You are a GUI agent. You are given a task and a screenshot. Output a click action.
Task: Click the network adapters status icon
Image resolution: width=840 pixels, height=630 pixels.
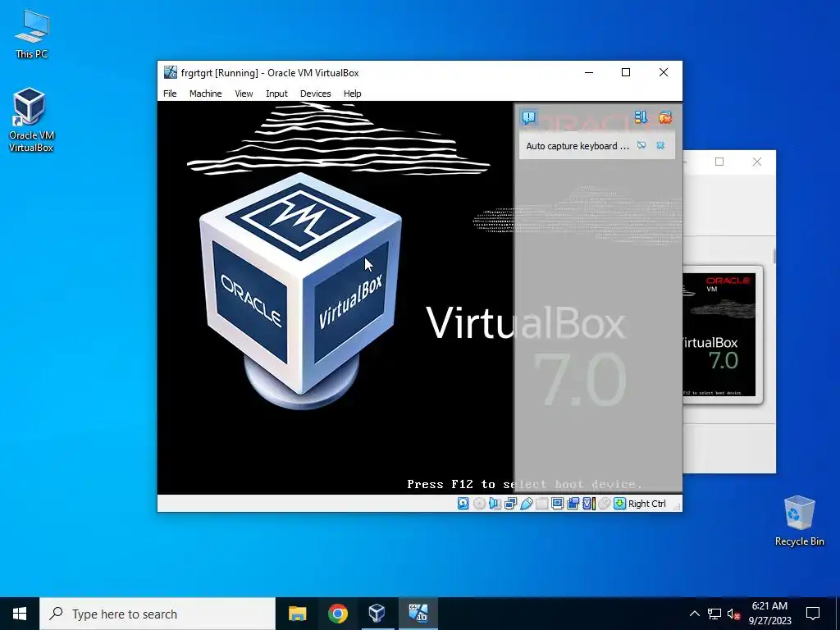tap(510, 504)
